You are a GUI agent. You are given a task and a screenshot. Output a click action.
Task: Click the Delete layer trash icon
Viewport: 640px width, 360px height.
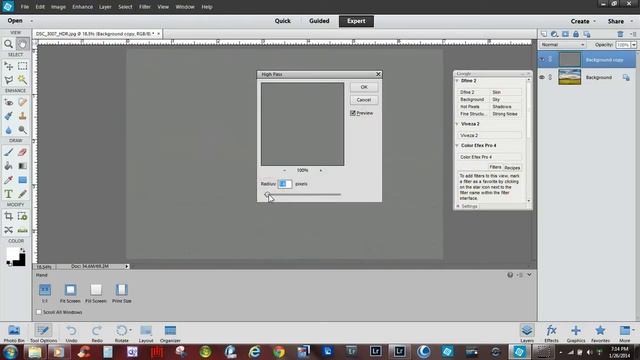620,34
